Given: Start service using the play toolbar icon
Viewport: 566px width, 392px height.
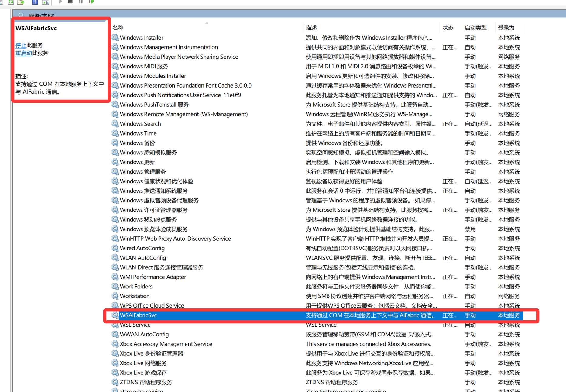Looking at the screenshot, I should tap(60, 2).
